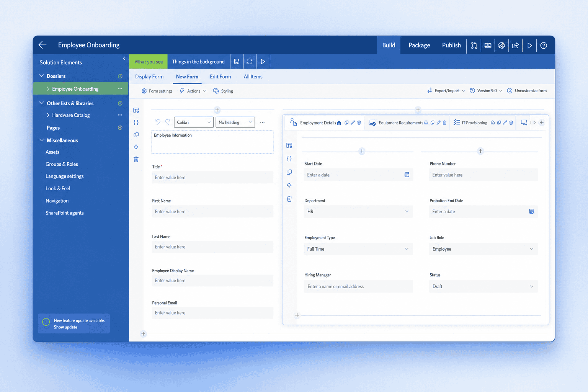Select the Build tab
Screen dimensions: 588x392
389,45
